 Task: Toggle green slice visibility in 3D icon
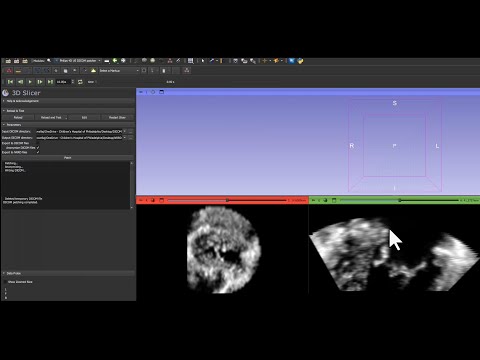coord(325,200)
